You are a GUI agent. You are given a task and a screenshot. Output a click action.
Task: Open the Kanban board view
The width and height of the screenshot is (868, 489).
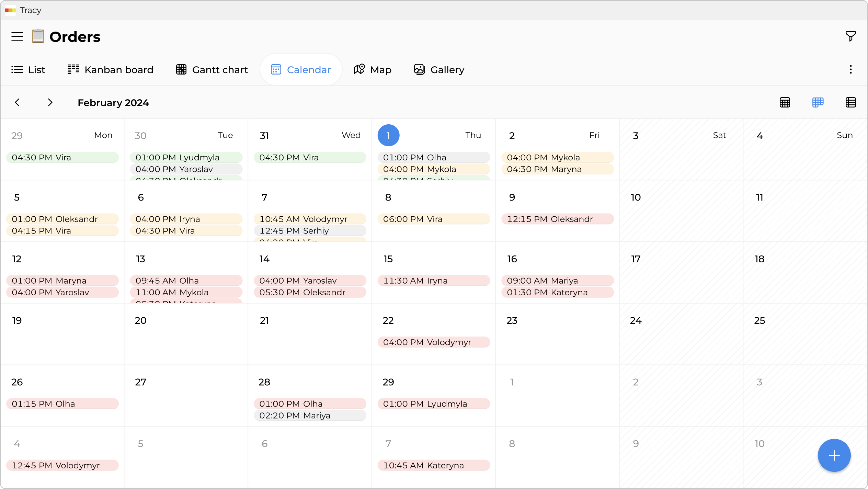click(x=110, y=69)
